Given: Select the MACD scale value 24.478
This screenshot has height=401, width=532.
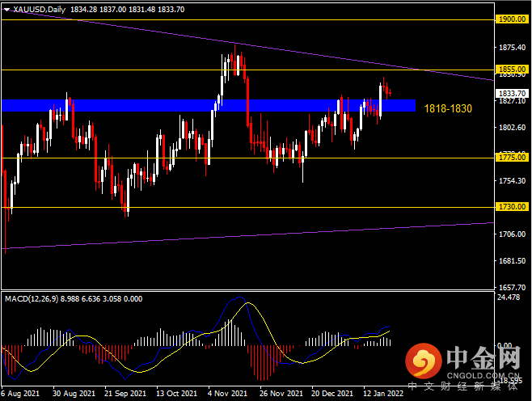Looking at the screenshot, I should [509, 298].
